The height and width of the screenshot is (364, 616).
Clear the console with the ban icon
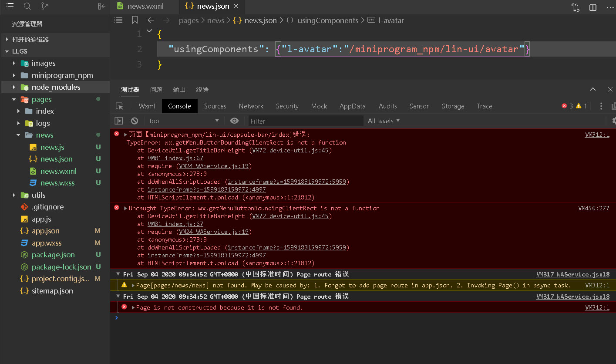135,121
